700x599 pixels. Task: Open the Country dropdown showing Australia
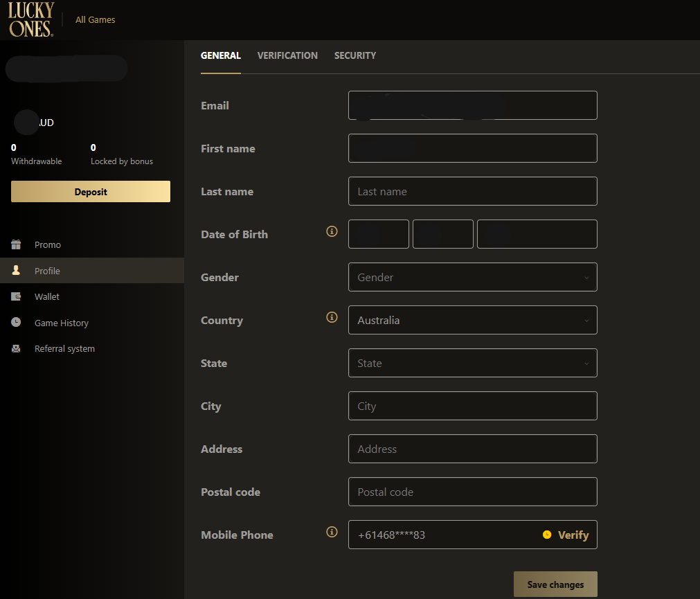pos(472,320)
